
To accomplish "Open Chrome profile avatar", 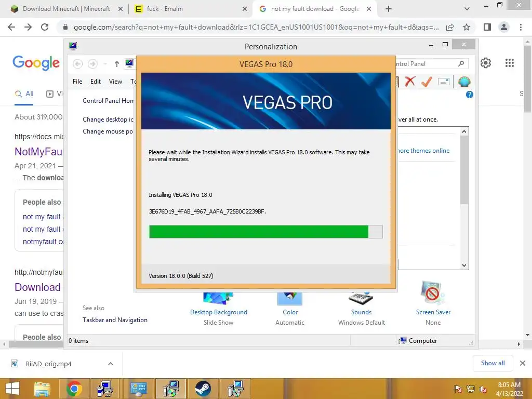I will [504, 27].
